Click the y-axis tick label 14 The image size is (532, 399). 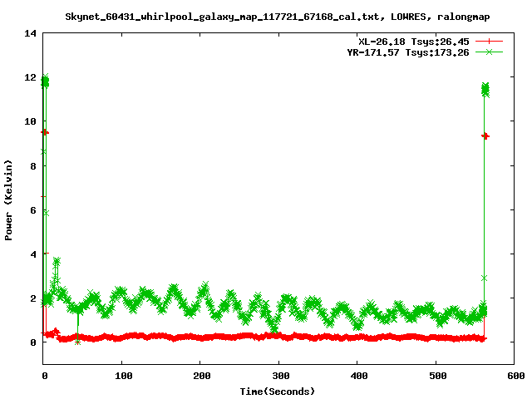point(30,33)
